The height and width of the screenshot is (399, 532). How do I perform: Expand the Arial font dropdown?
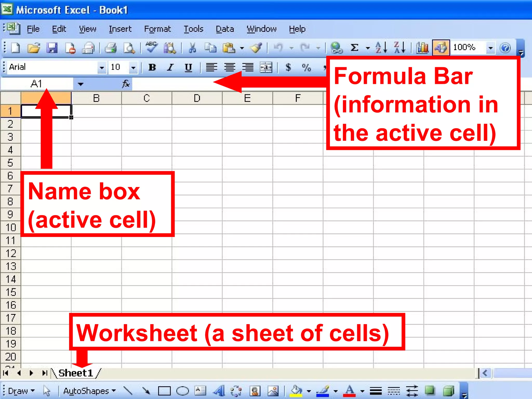(x=102, y=68)
